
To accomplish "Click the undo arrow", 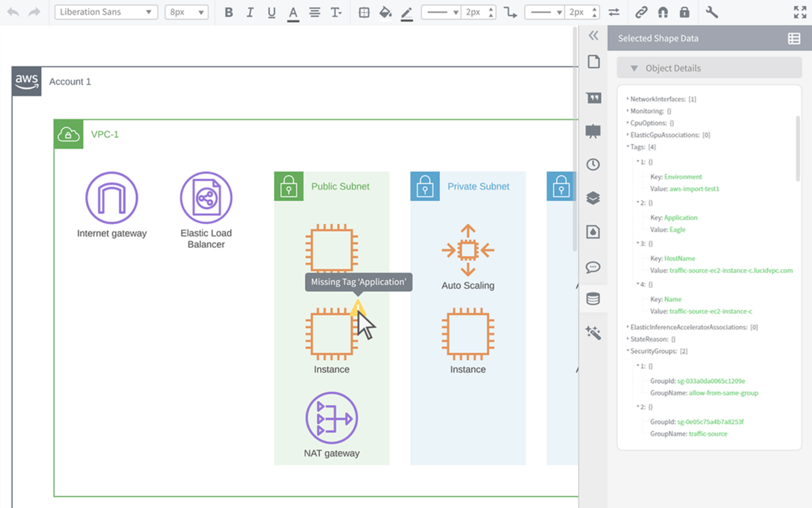I will (x=13, y=12).
